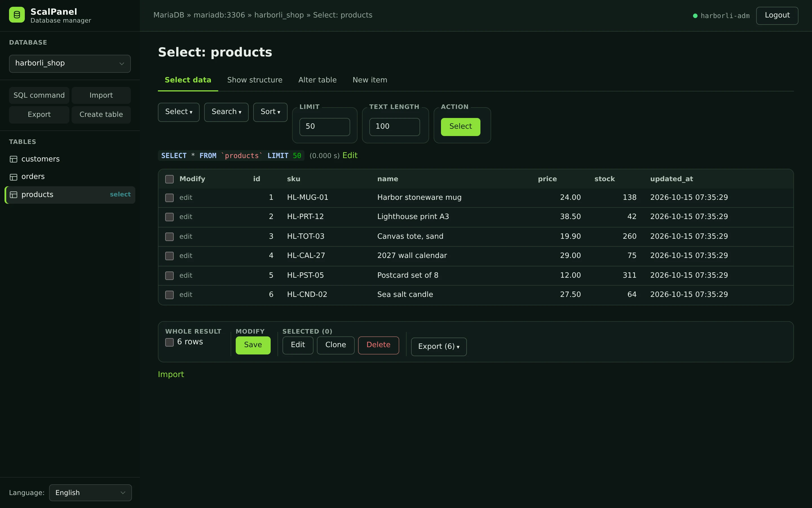Click Edit button in Selected group

coord(298,345)
